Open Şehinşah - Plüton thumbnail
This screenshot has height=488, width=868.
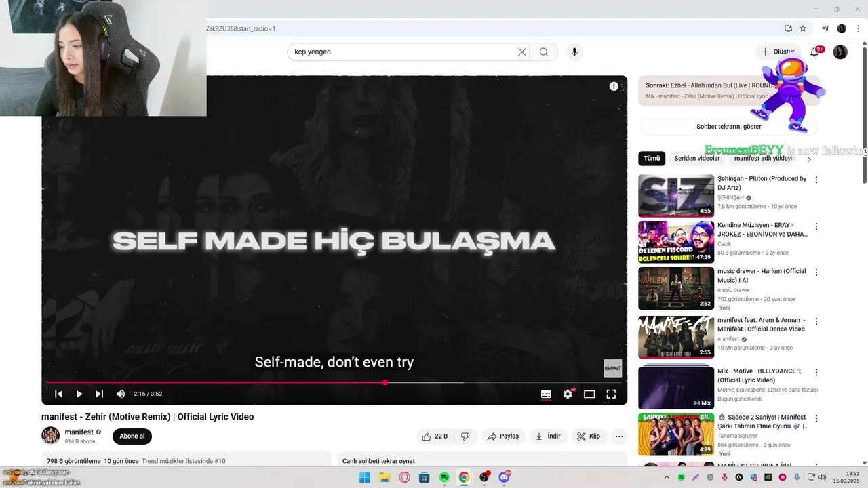676,196
